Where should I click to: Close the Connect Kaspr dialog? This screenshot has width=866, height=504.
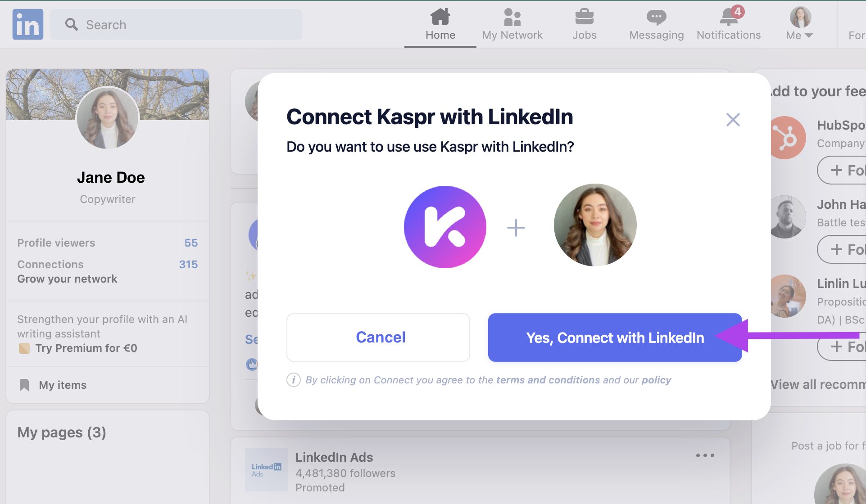pos(733,120)
